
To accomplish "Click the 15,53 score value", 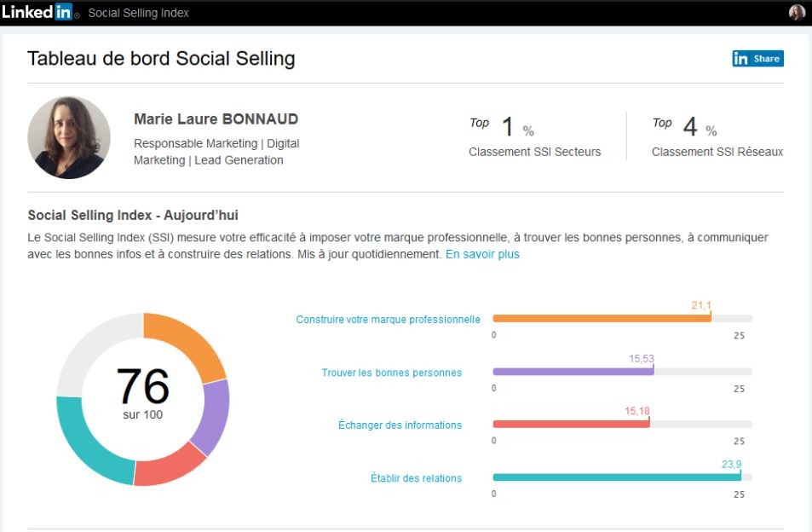I will [641, 358].
